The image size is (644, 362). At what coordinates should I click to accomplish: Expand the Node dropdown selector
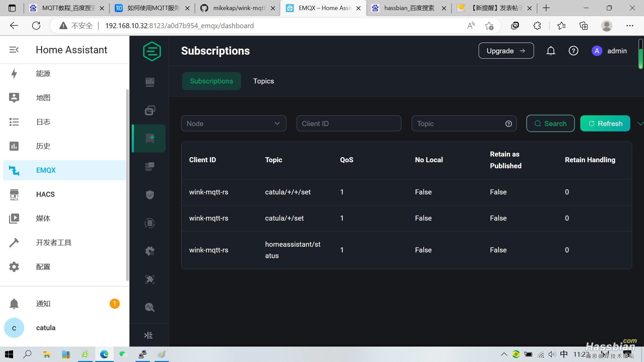click(233, 123)
